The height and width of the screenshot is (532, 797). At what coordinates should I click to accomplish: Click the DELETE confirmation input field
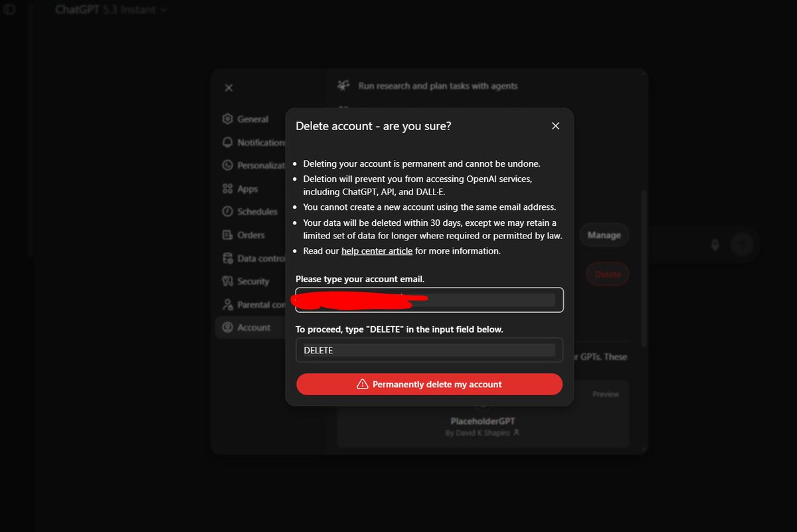429,350
